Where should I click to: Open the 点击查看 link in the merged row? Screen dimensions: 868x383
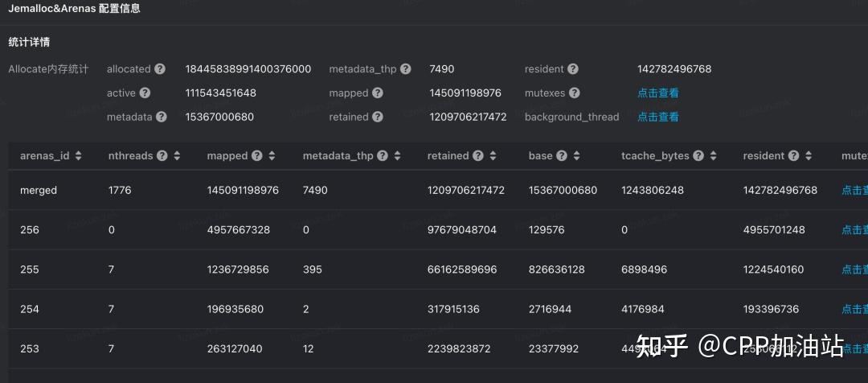pos(854,191)
